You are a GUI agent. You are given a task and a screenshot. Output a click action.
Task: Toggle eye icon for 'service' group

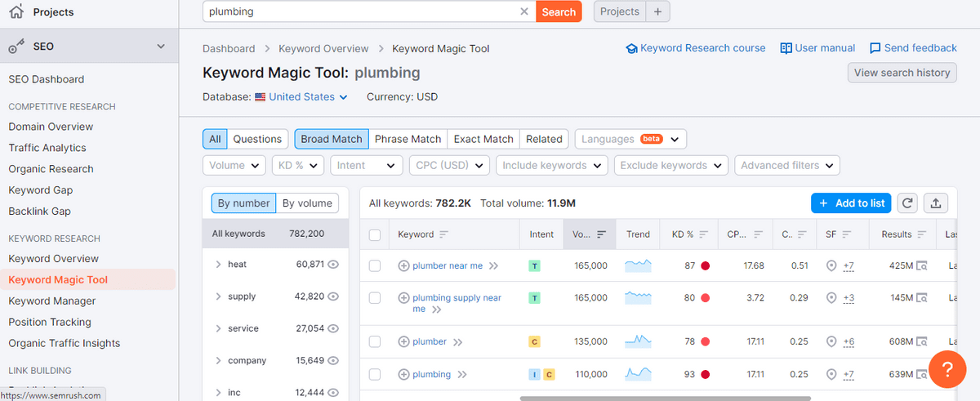coord(333,328)
